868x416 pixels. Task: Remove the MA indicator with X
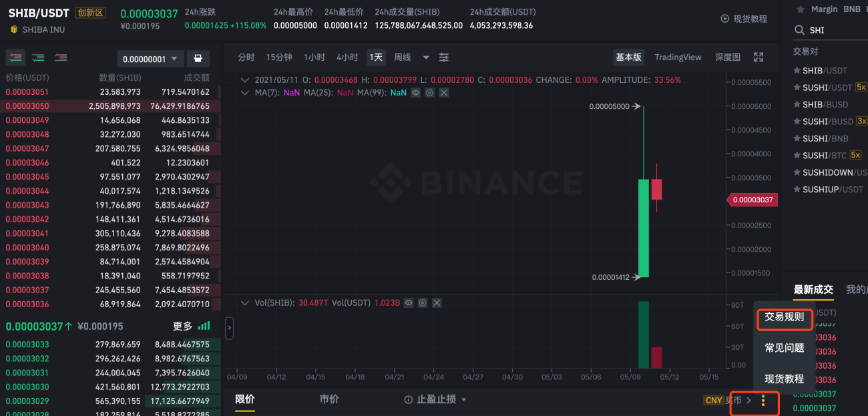[x=443, y=93]
